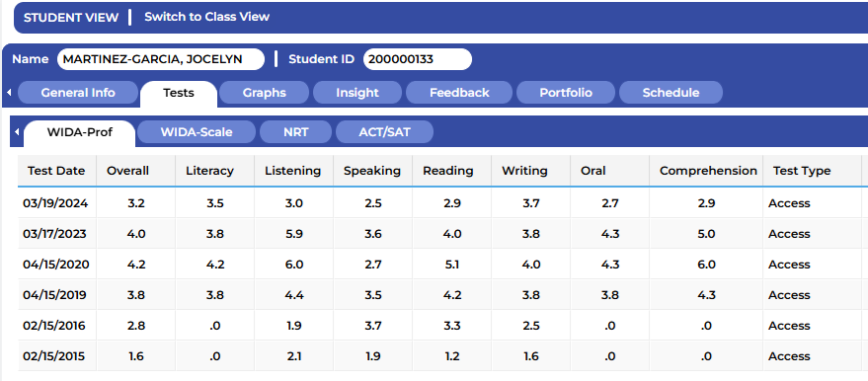Click the left arrow beside WIDA-Prof tab
The image size is (868, 381).
(17, 132)
